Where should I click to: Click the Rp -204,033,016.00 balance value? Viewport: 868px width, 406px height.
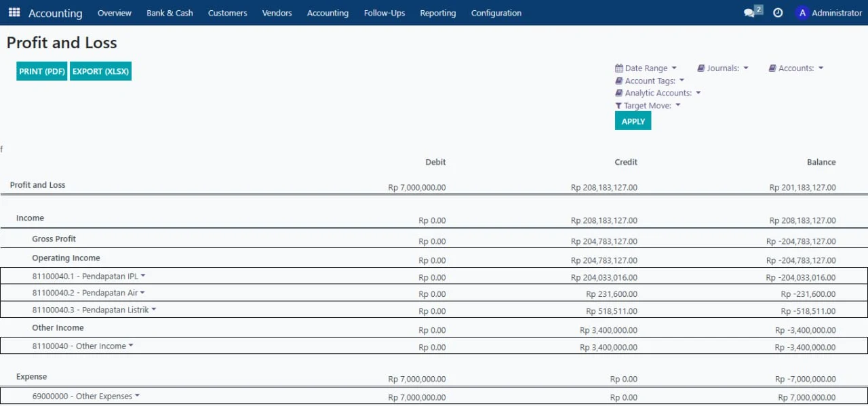[x=801, y=277]
